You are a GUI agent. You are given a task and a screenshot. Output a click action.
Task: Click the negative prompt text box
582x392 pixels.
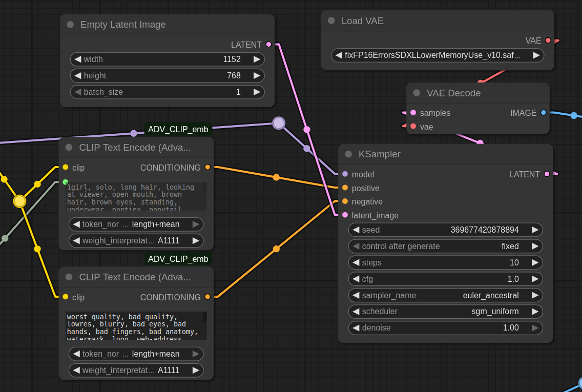(134, 325)
